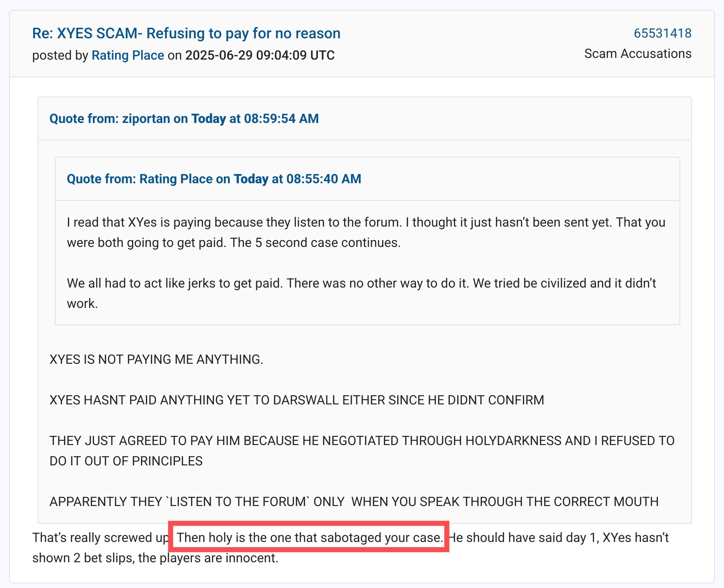Viewport: 724px width, 588px height.
Task: Click the 'posted by' label in the header
Action: (x=60, y=55)
